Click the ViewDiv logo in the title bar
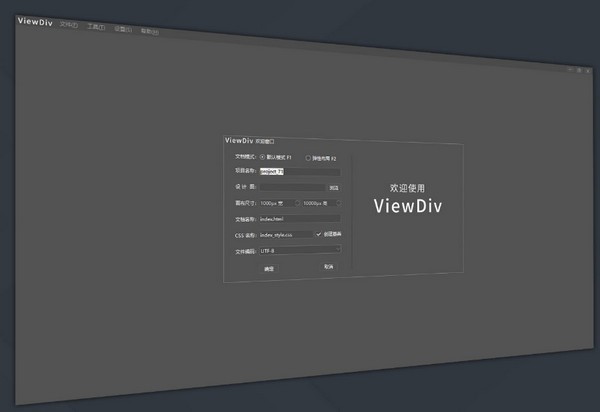The image size is (600, 412). [x=35, y=22]
